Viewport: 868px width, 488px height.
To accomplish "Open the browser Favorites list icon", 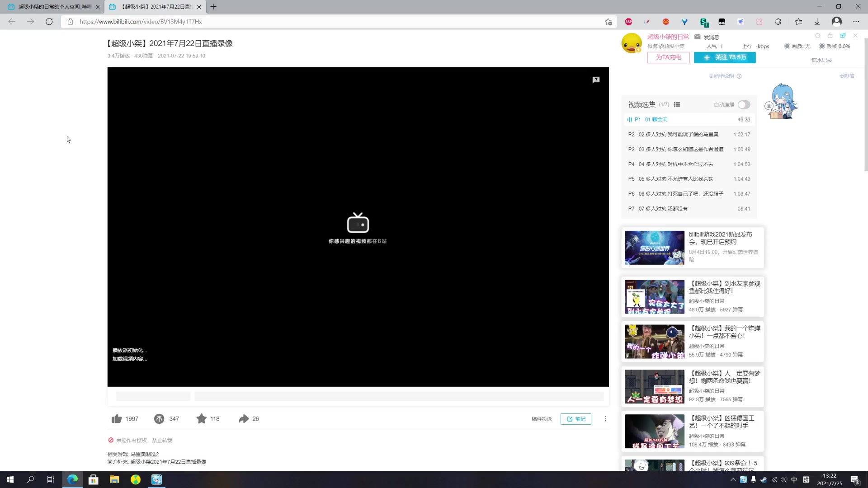I will click(x=798, y=22).
